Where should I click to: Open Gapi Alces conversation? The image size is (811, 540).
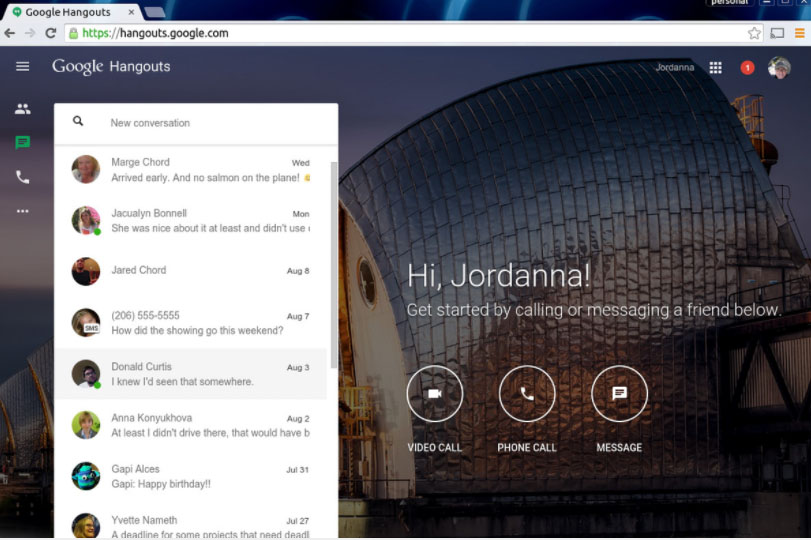190,476
